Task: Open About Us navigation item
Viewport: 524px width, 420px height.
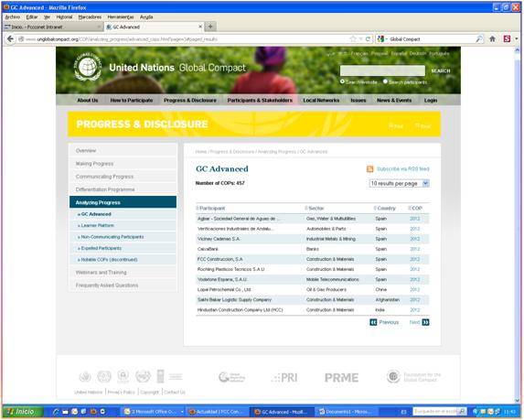Action: [88, 101]
